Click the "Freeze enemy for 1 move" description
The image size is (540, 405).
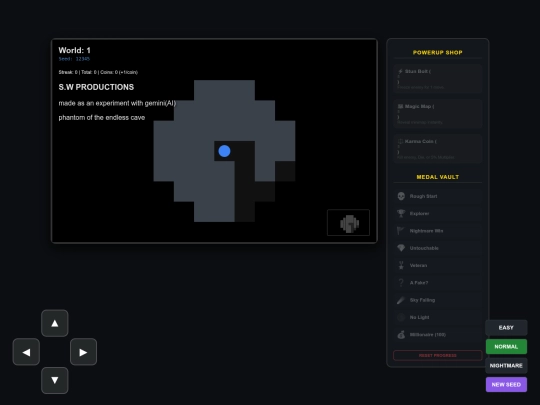pyautogui.click(x=420, y=87)
